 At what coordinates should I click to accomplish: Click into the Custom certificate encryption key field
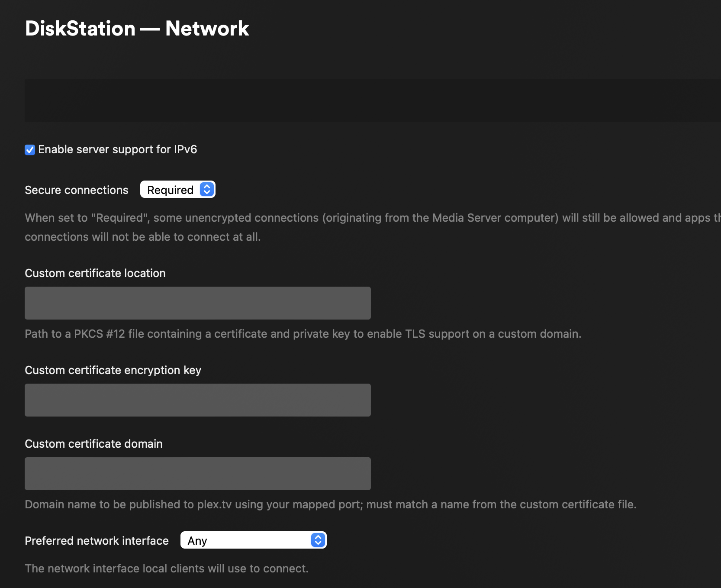[x=197, y=400]
